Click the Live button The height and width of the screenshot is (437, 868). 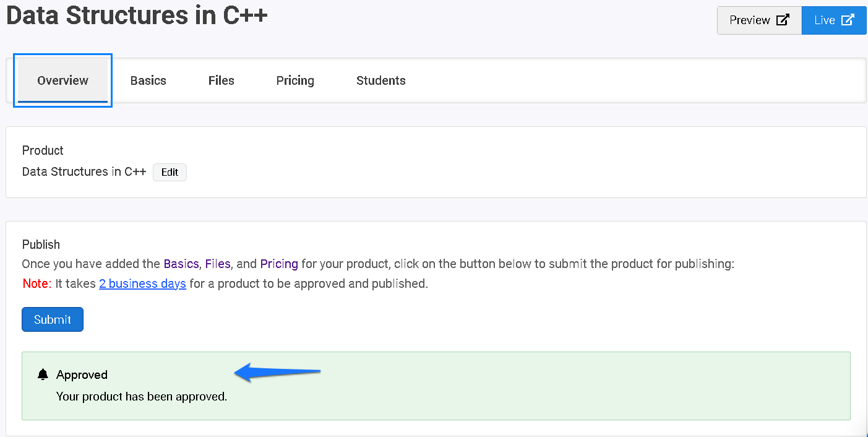click(834, 20)
